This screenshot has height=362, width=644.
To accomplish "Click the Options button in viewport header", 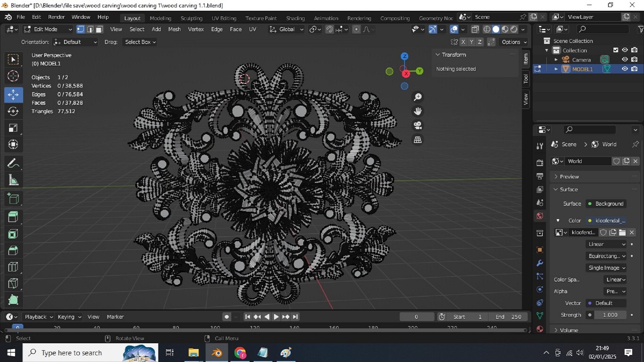I will 514,42.
